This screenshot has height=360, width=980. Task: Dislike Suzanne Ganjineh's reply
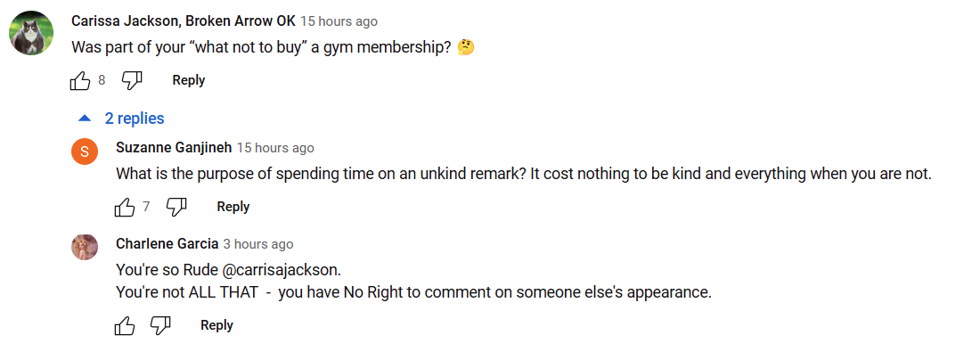coord(177,207)
